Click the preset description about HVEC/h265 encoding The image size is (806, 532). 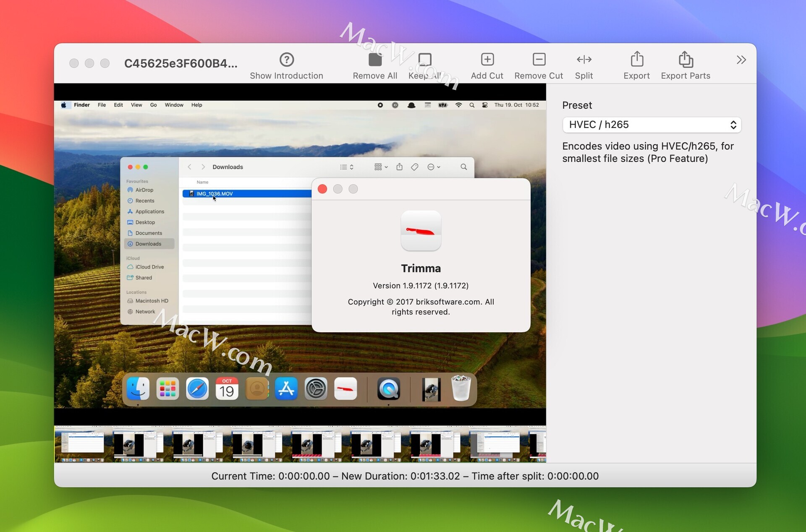(648, 152)
